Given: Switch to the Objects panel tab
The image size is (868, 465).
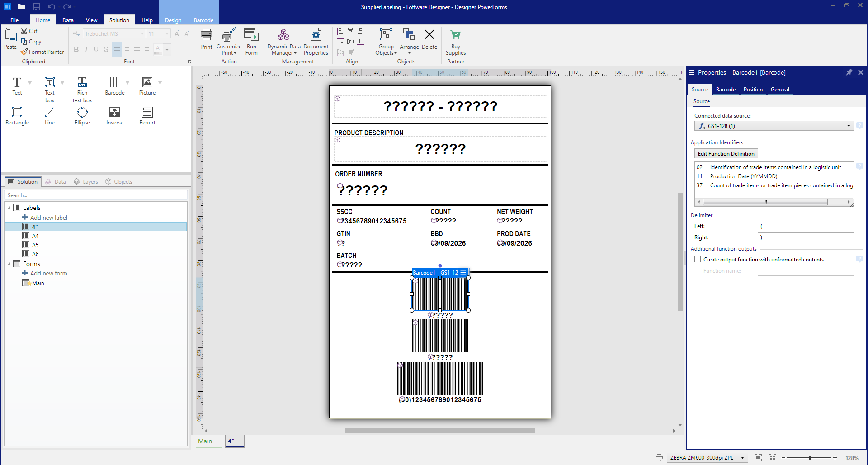Looking at the screenshot, I should pos(119,182).
